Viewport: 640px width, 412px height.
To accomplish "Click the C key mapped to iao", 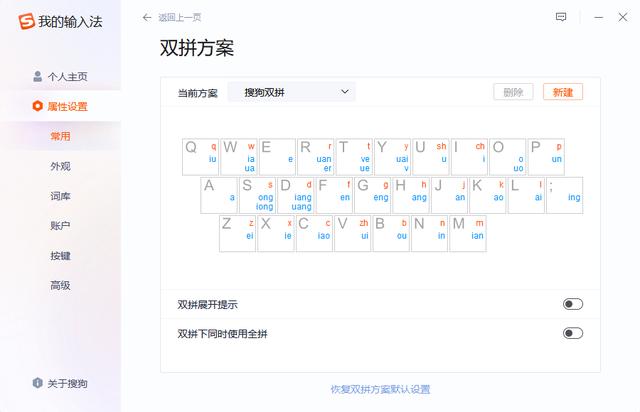I will pyautogui.click(x=314, y=234).
